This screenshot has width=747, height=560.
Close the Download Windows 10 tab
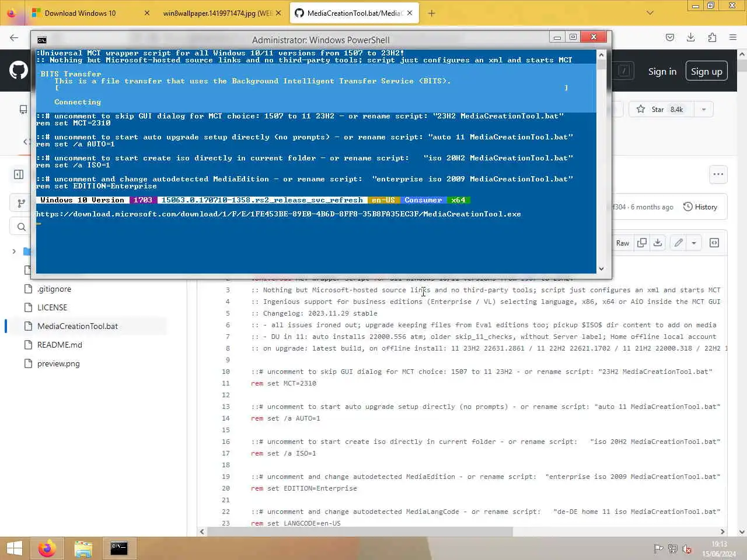[x=147, y=13]
